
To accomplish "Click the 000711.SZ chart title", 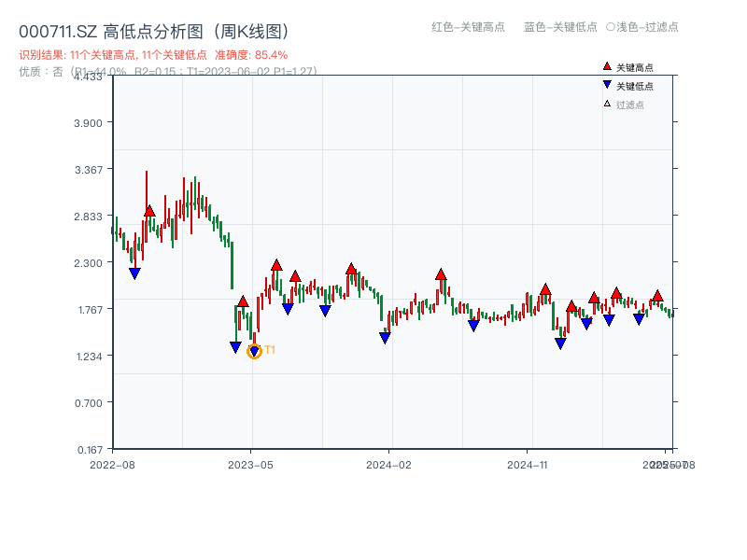I will [154, 32].
